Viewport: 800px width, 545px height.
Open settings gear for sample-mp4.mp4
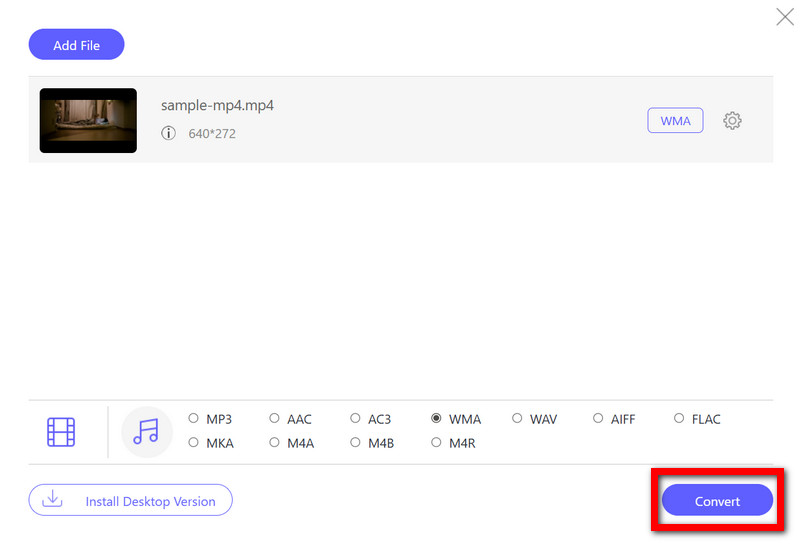[732, 121]
